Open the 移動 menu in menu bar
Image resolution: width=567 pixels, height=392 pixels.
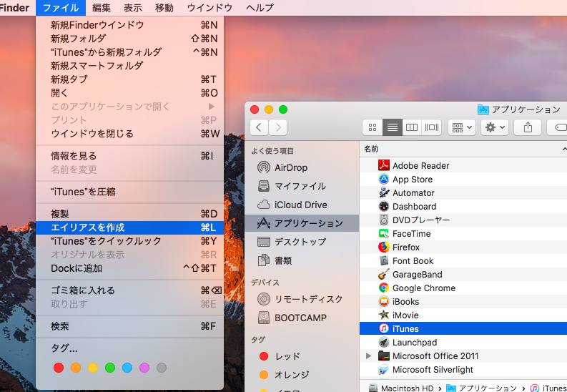[164, 8]
